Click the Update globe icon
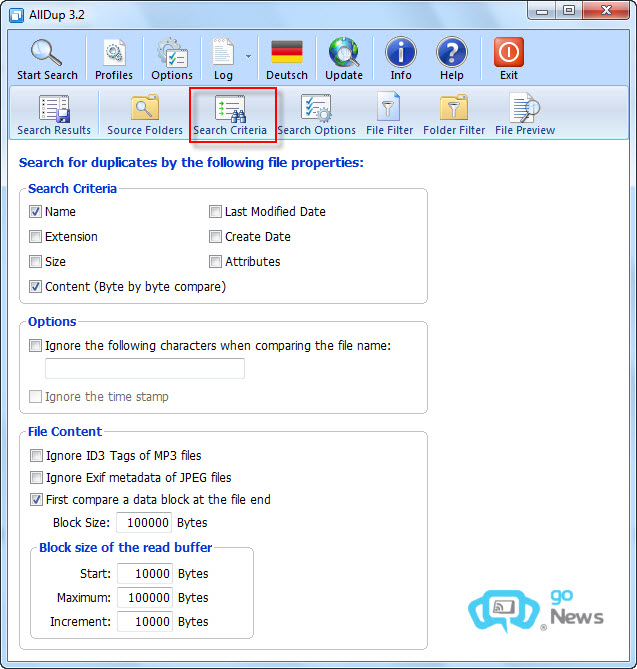This screenshot has width=637, height=669. coord(344,52)
